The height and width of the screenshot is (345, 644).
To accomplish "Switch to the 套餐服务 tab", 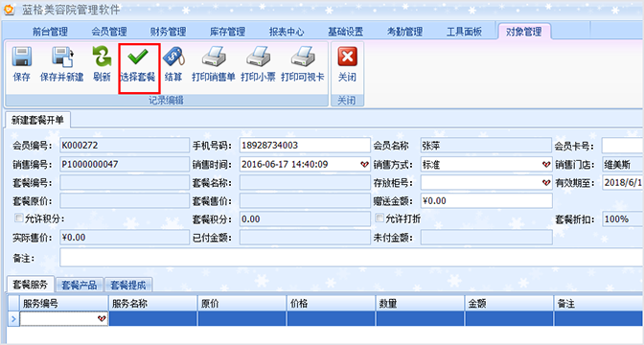I will coord(31,285).
